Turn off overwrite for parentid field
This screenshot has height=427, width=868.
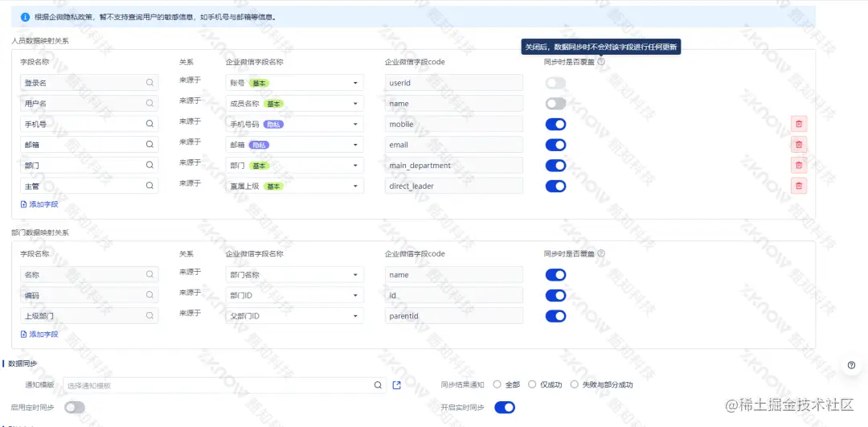(x=556, y=316)
